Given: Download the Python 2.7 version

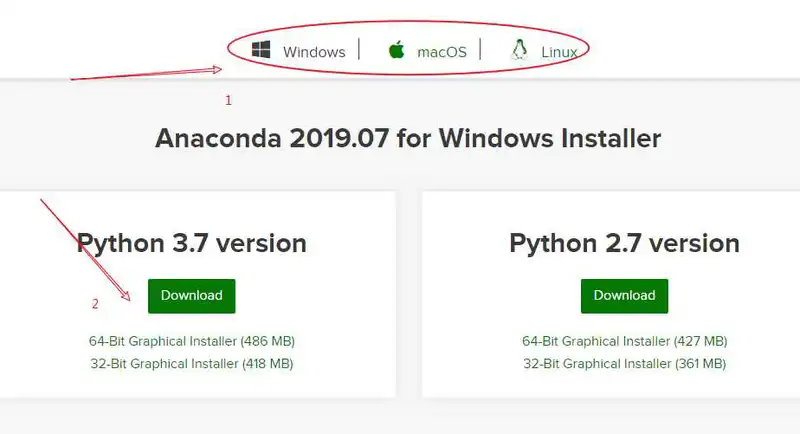Looking at the screenshot, I should [x=624, y=296].
